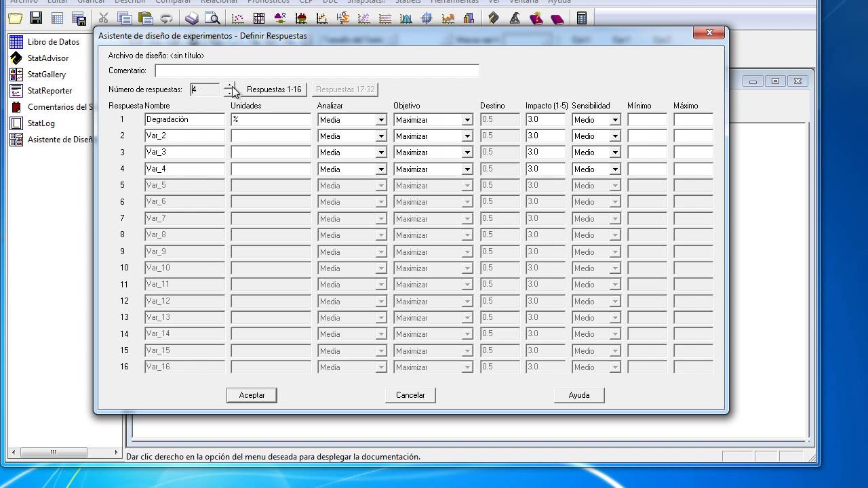Click the open folder toolbar icon
The image size is (868, 488).
15,18
